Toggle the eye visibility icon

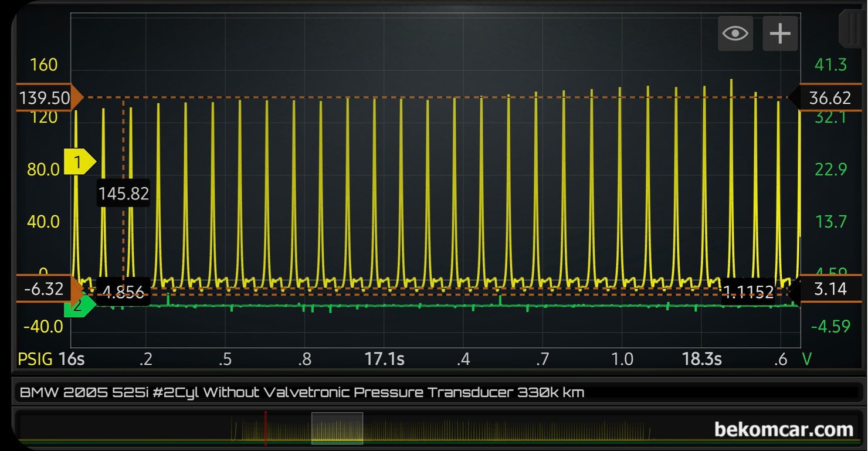tap(735, 33)
